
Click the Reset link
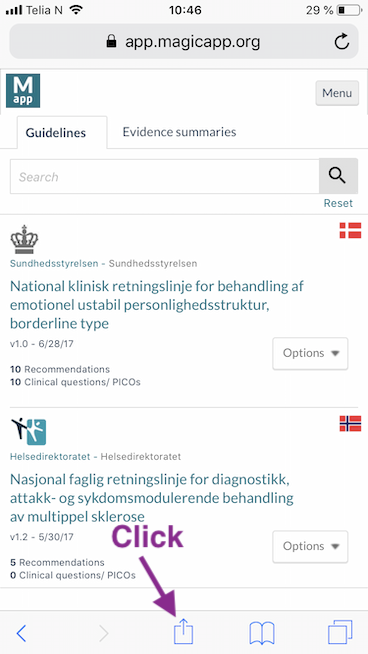coord(338,203)
